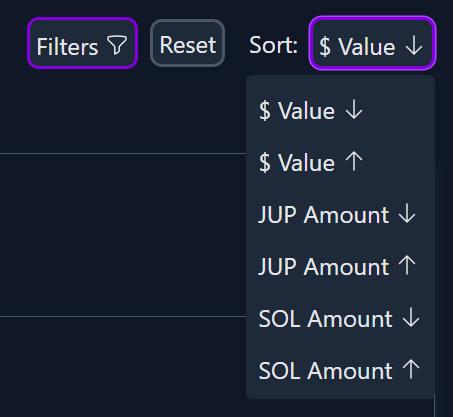Click ascending arrow beside second $ Value option

click(354, 161)
